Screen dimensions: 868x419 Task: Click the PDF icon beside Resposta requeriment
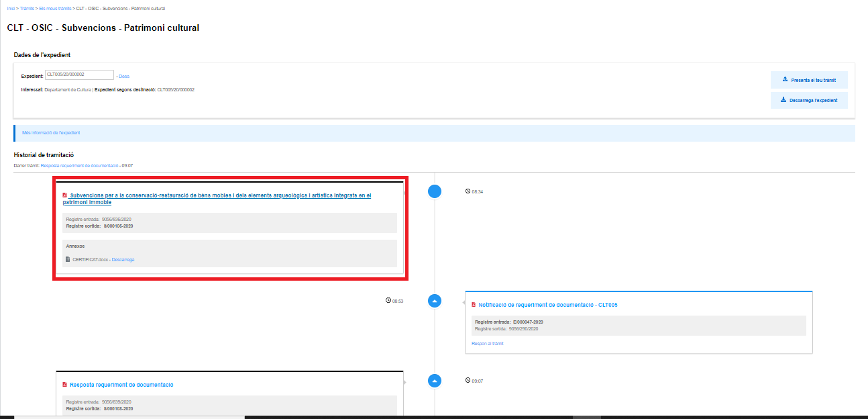pyautogui.click(x=65, y=385)
